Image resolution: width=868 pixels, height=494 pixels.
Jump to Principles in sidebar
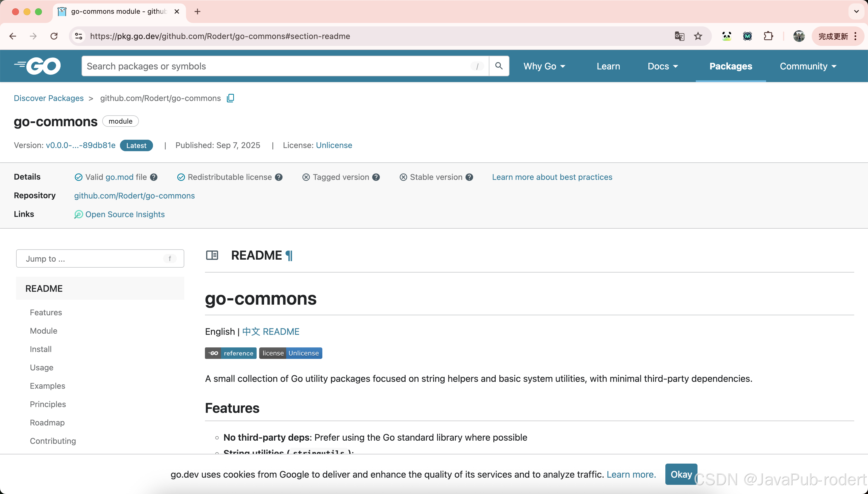pyautogui.click(x=48, y=404)
